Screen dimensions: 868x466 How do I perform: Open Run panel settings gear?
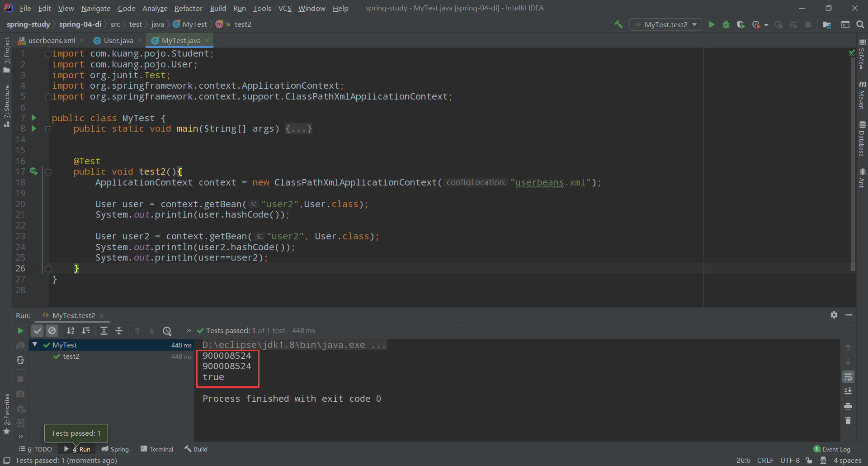[834, 315]
